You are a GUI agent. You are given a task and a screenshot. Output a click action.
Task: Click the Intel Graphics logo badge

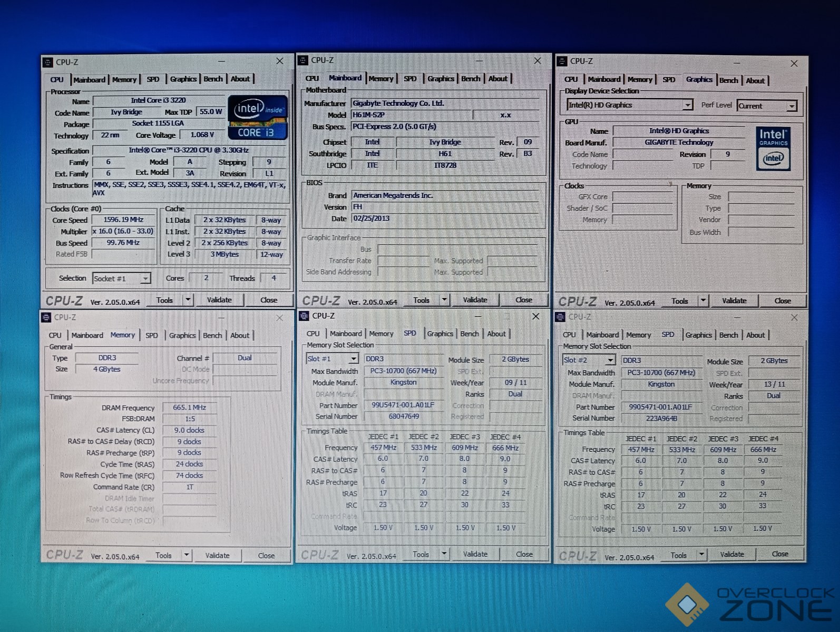click(773, 149)
